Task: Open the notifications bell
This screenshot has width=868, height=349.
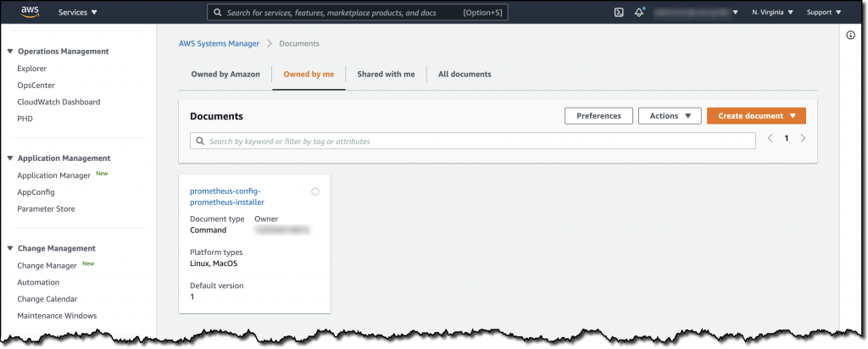Action: (x=639, y=12)
